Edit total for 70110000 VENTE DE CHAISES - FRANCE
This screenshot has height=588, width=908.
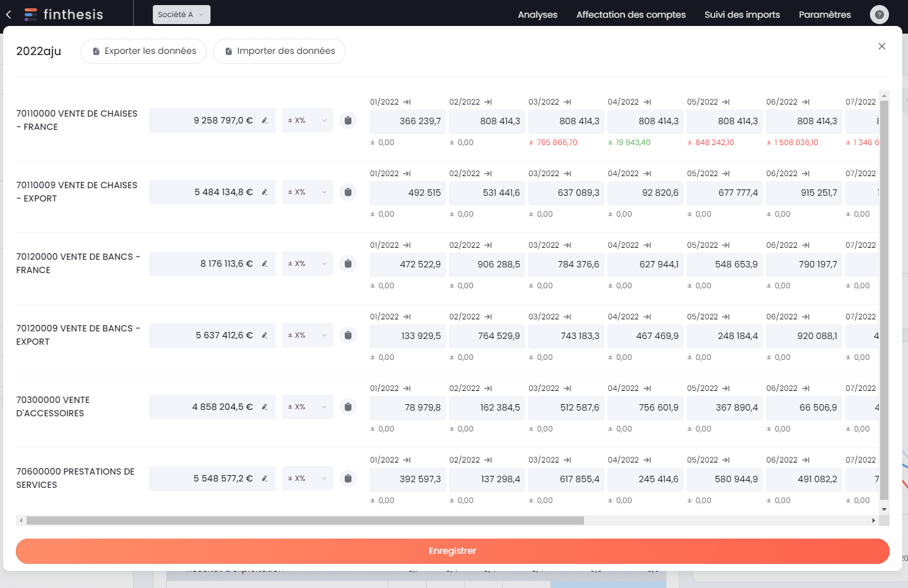click(x=264, y=120)
